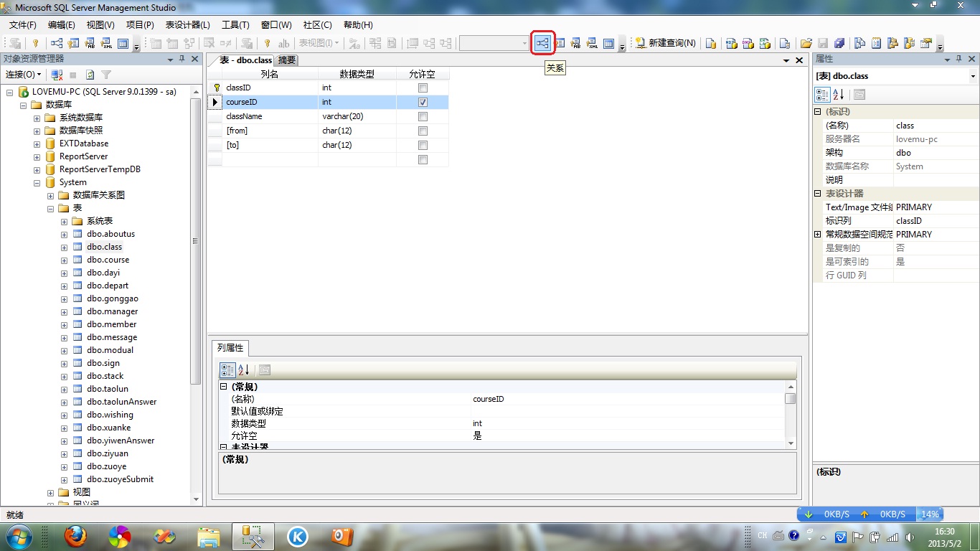980x551 pixels.
Task: Click the Categorized icon in 属性 panel
Action: coord(823,94)
